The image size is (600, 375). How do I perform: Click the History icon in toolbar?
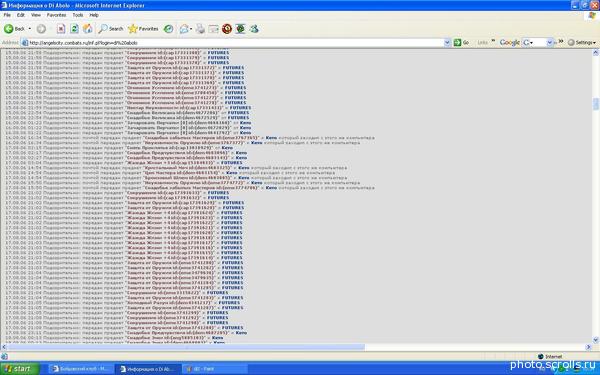click(168, 29)
